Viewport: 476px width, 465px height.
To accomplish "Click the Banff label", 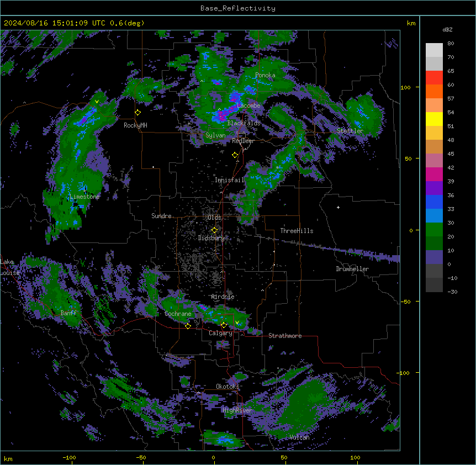I will (68, 313).
